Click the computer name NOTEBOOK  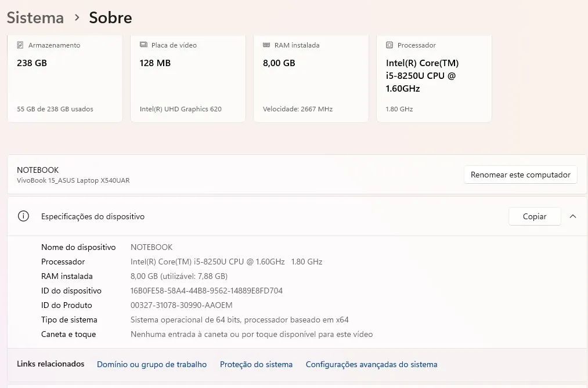click(38, 170)
